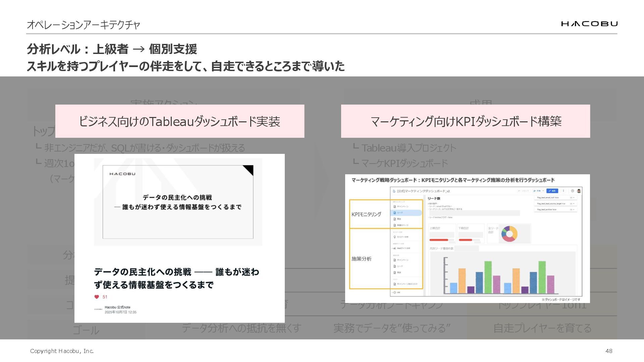Open the flag_lead_email_null filter dropdown
This screenshot has width=644, height=362.
pos(574,198)
